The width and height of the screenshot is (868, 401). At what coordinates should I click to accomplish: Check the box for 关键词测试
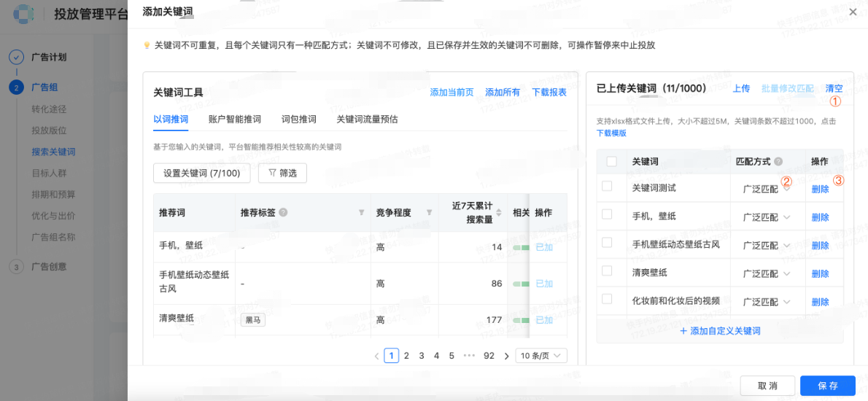607,187
